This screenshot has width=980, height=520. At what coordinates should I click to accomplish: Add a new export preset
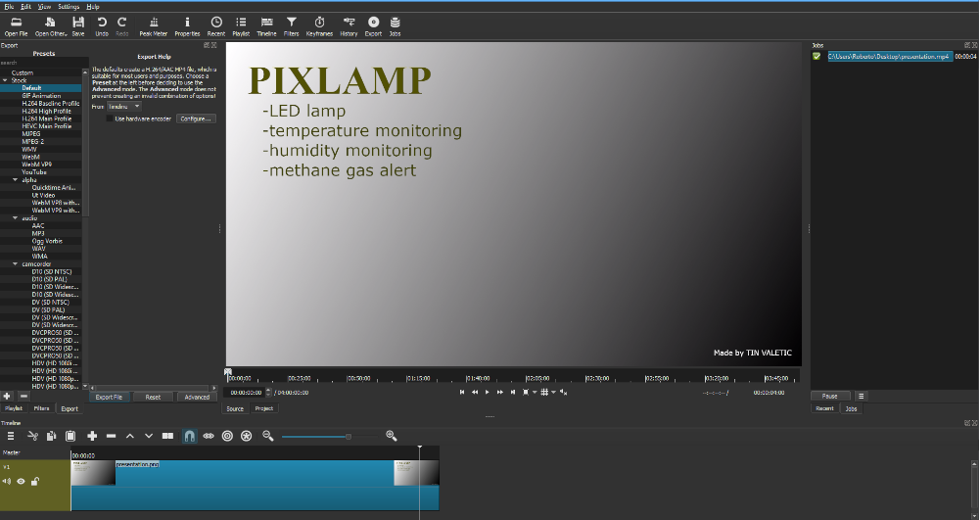pyautogui.click(x=7, y=397)
